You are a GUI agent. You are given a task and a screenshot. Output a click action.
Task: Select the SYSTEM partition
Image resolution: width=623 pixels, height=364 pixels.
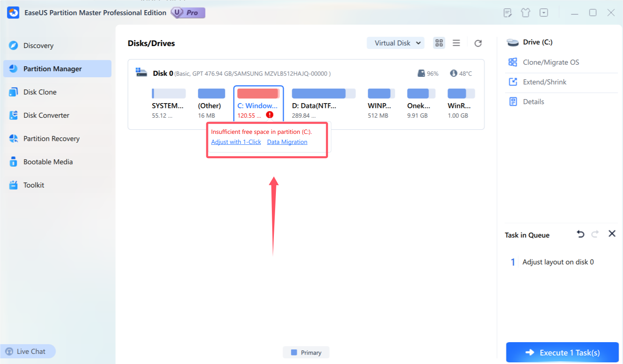click(169, 104)
